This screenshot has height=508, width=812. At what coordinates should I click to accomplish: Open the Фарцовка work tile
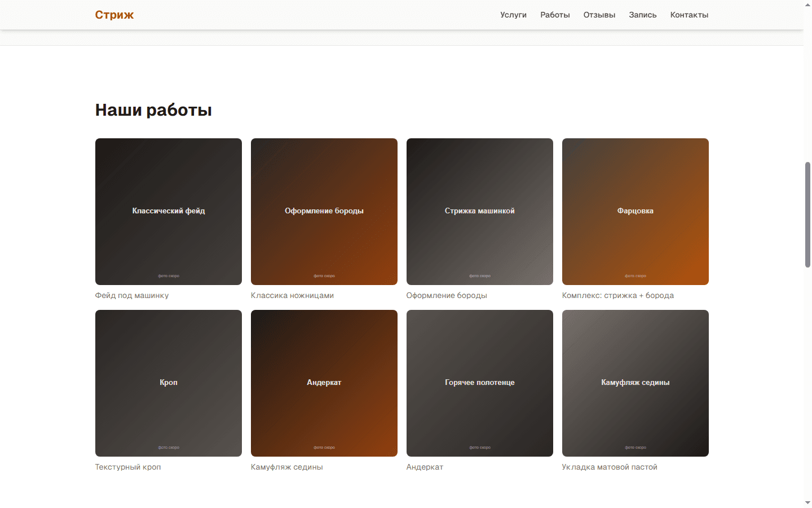point(636,212)
